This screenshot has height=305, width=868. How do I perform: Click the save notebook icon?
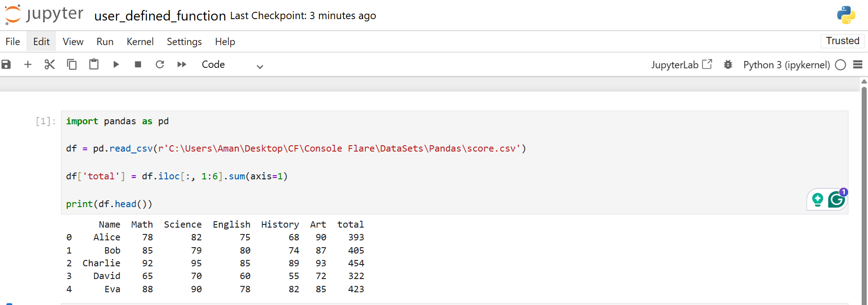pos(6,65)
